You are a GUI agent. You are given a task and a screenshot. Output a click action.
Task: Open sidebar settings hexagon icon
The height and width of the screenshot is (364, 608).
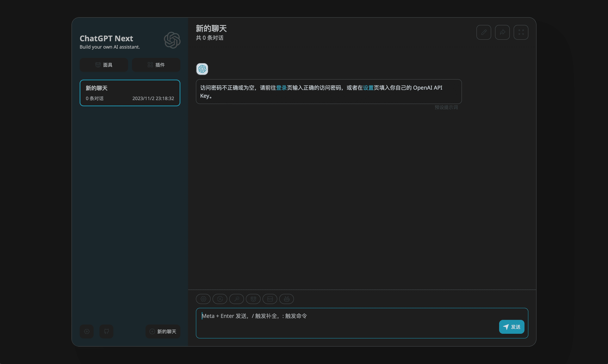point(87,331)
